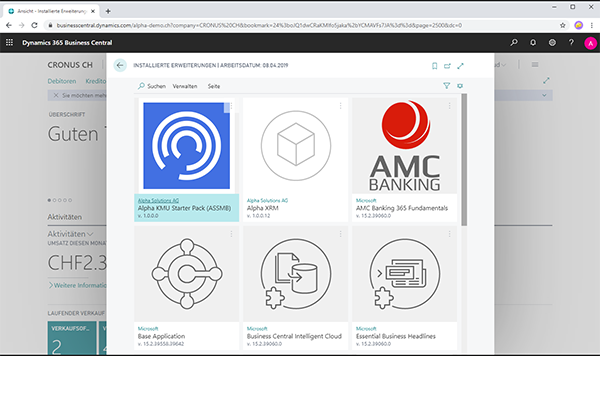The image size is (600, 420).
Task: Click the Suchen search icon
Action: point(142,87)
